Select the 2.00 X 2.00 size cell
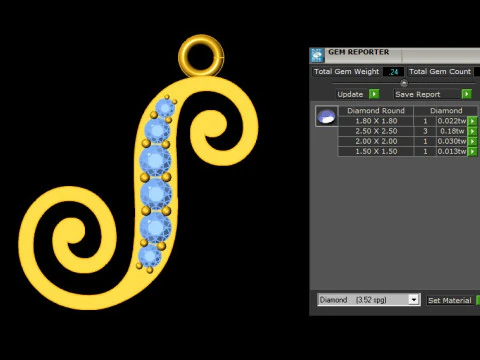480x360 pixels. (376, 141)
